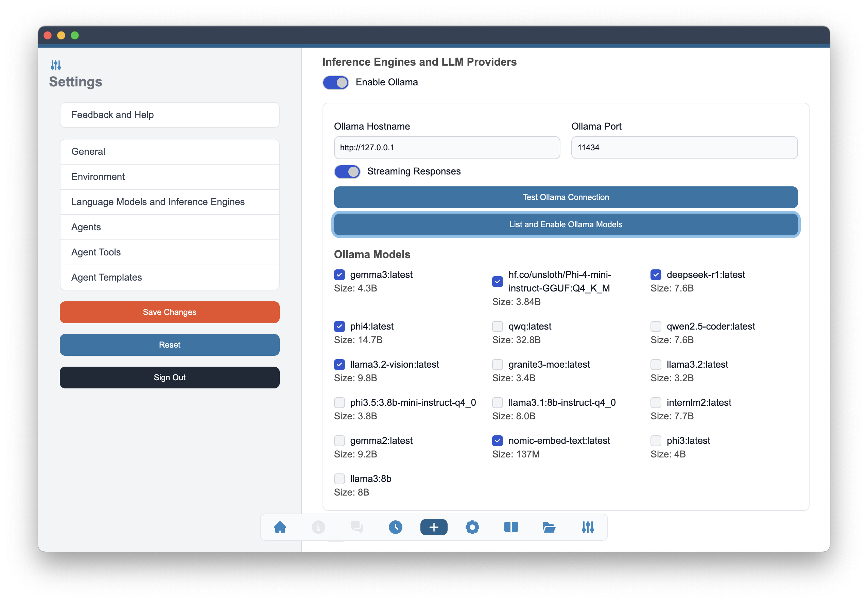The width and height of the screenshot is (868, 602).
Task: Open the clock history icon
Action: [x=395, y=527]
